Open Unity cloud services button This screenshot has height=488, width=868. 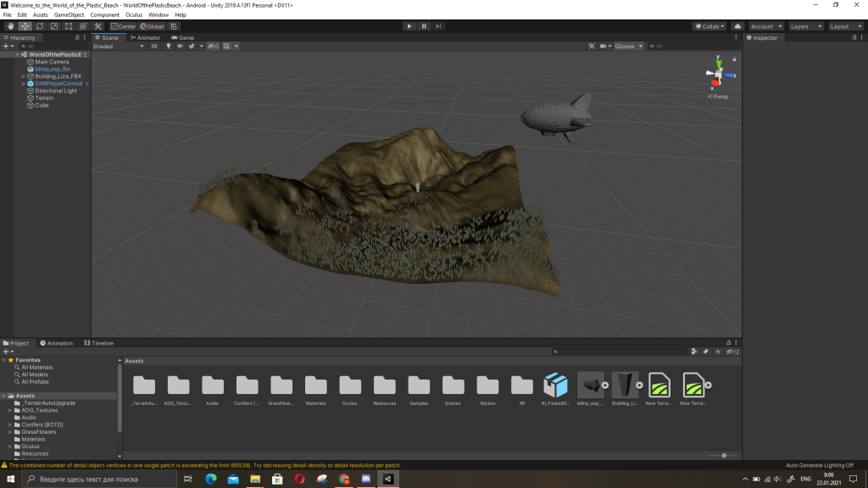point(737,26)
